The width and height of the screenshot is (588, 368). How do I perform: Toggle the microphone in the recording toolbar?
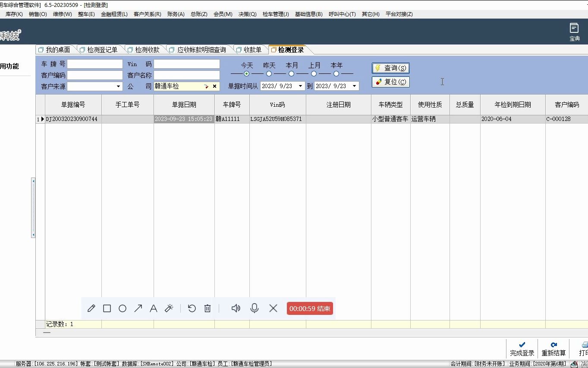pyautogui.click(x=255, y=308)
